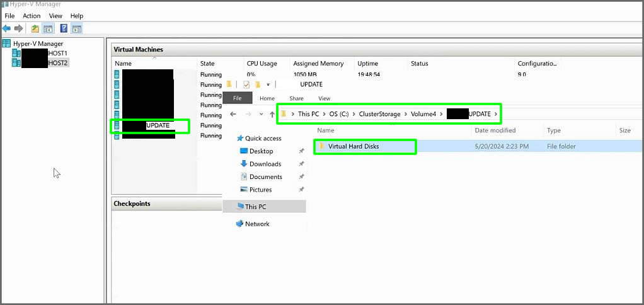This screenshot has width=644, height=305.
Task: Select the HOST1 server in the tree
Action: click(x=57, y=54)
